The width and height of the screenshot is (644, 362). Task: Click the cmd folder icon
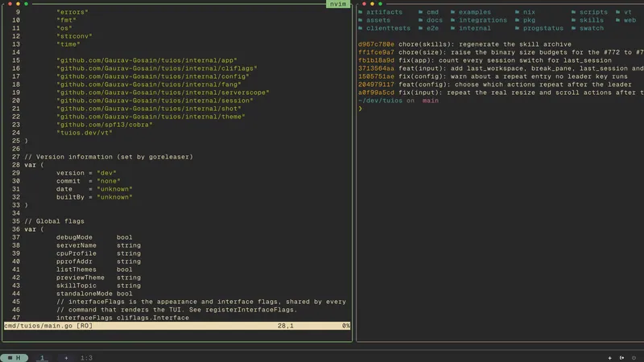tap(420, 12)
